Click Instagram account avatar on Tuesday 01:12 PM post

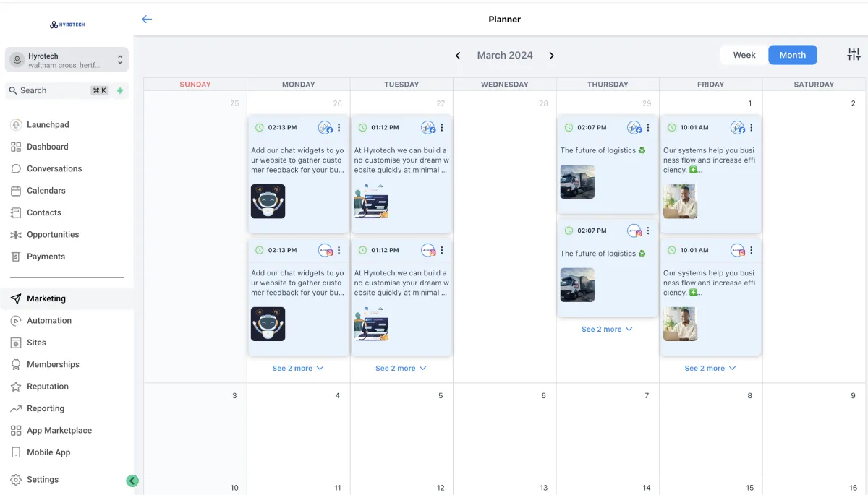tap(429, 251)
